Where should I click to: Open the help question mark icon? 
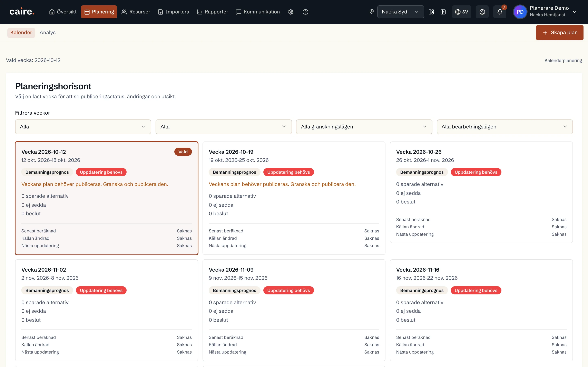[305, 12]
